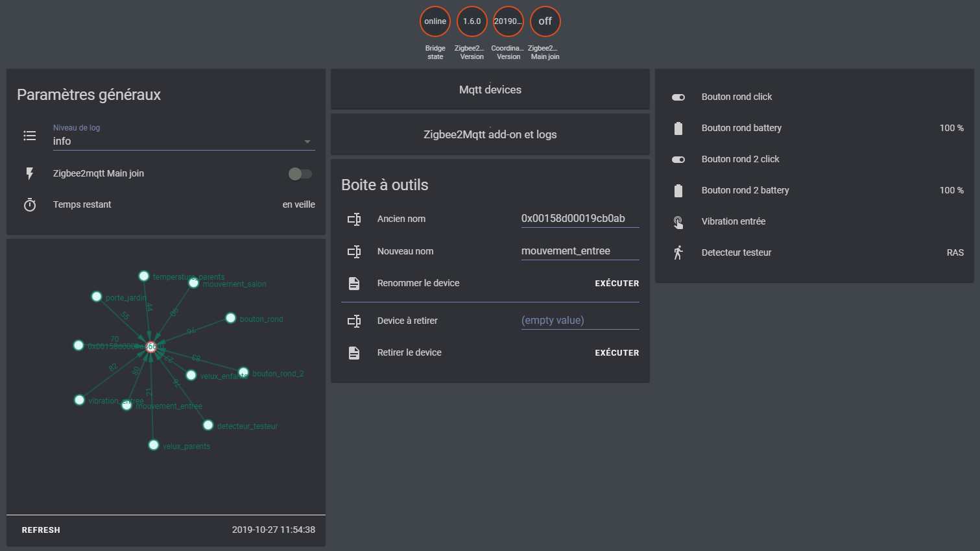Image resolution: width=980 pixels, height=551 pixels.
Task: Click the Bouton rond click label
Action: pos(737,97)
